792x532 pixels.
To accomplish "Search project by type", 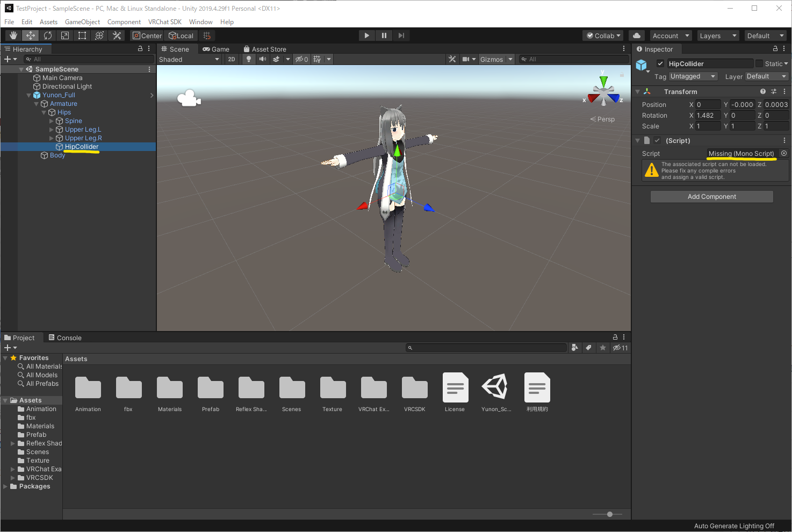I will (x=575, y=348).
